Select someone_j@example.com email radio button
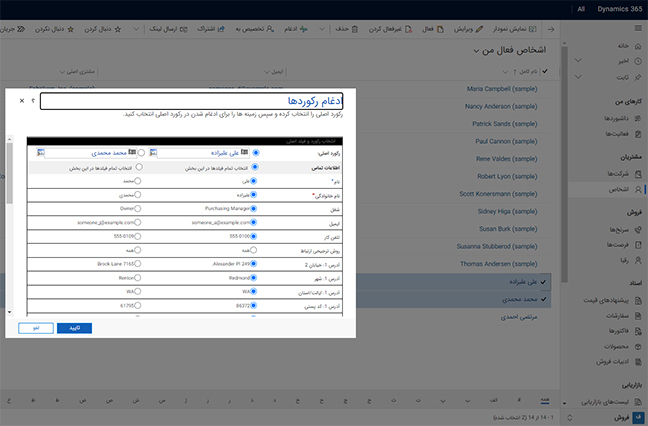648x426 pixels. coord(139,223)
